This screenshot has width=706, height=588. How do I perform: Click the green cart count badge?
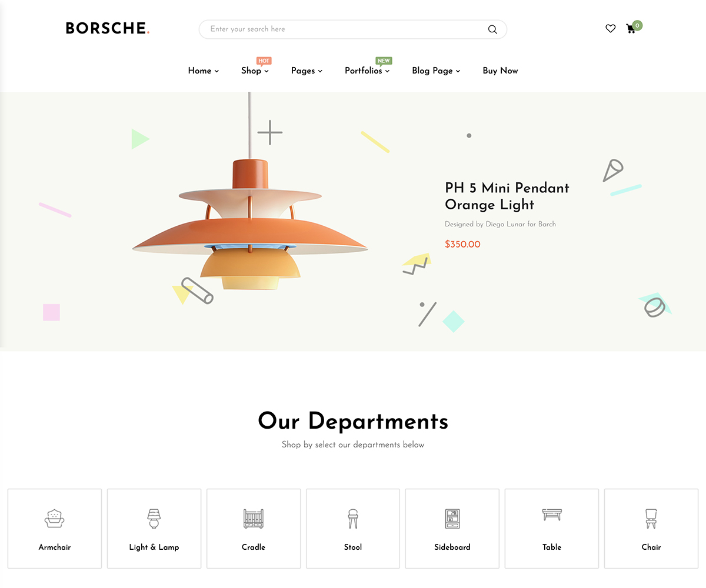tap(637, 25)
